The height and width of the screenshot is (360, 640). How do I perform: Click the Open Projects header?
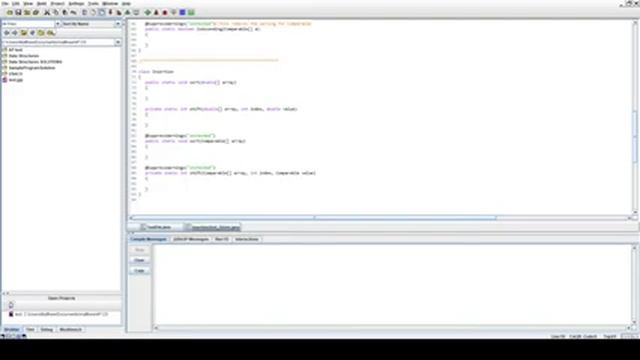(x=62, y=298)
